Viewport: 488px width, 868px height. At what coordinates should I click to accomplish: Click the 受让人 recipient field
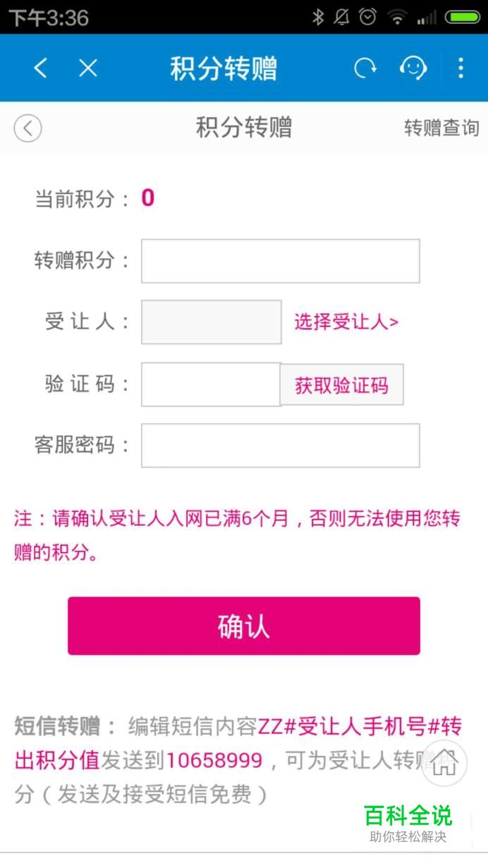212,322
